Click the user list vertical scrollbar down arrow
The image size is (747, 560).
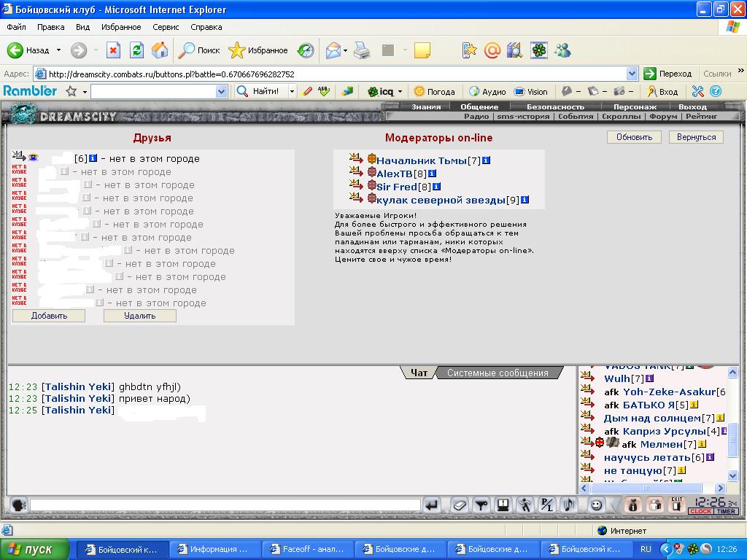click(732, 475)
